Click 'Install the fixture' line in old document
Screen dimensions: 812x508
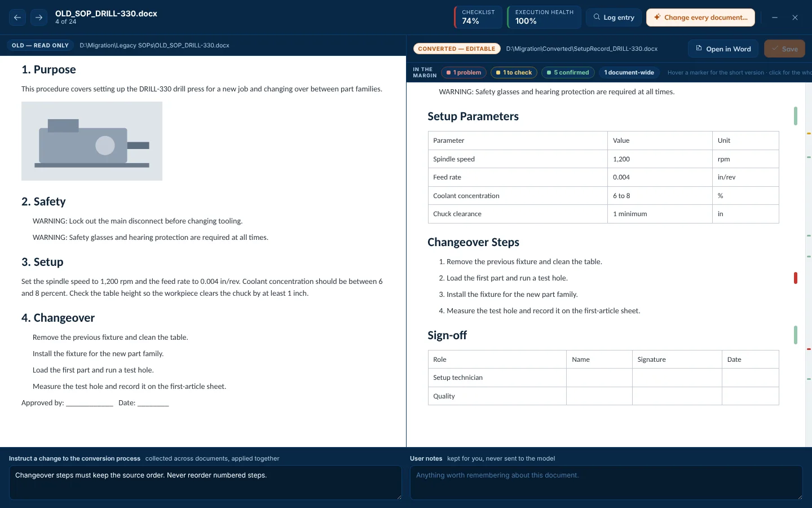tap(98, 354)
